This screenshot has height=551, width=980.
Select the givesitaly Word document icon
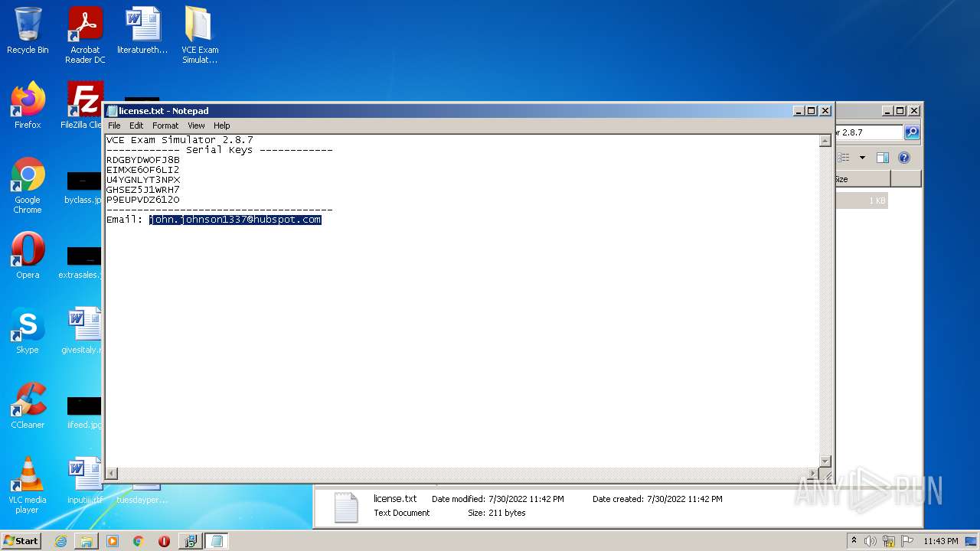coord(83,331)
